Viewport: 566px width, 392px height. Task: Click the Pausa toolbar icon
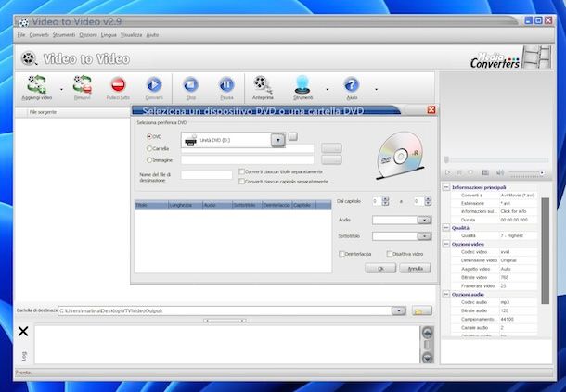pos(226,85)
